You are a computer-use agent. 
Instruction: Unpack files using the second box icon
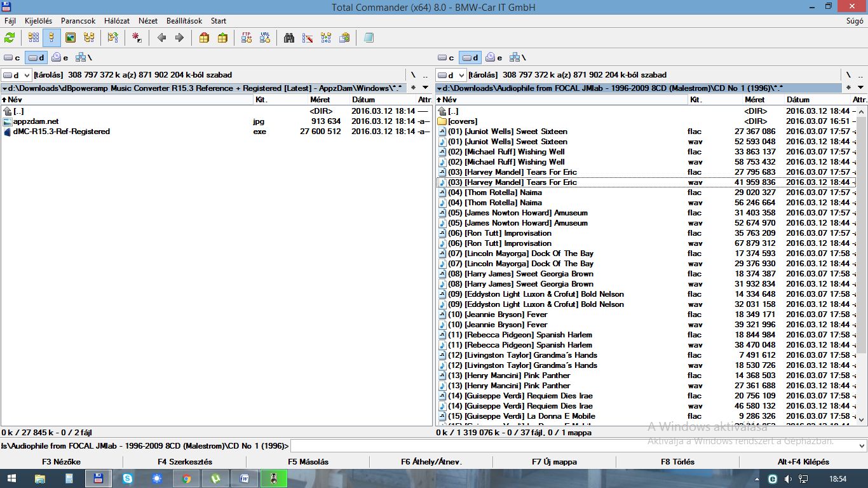coord(222,38)
